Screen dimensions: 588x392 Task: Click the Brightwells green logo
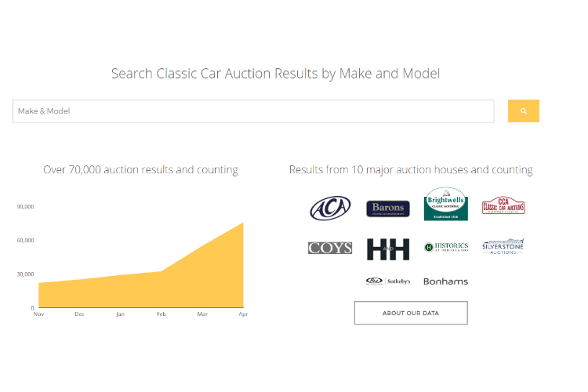[x=445, y=204]
